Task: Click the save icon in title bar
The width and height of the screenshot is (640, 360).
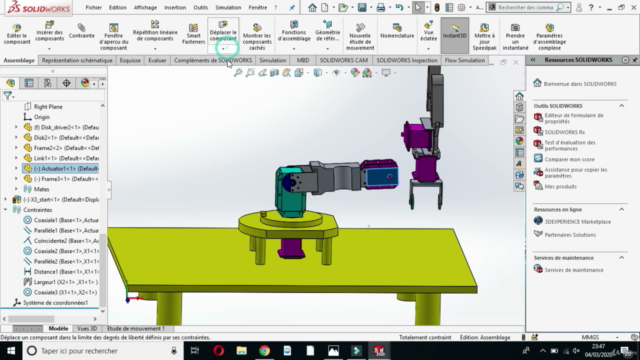Action: point(362,7)
